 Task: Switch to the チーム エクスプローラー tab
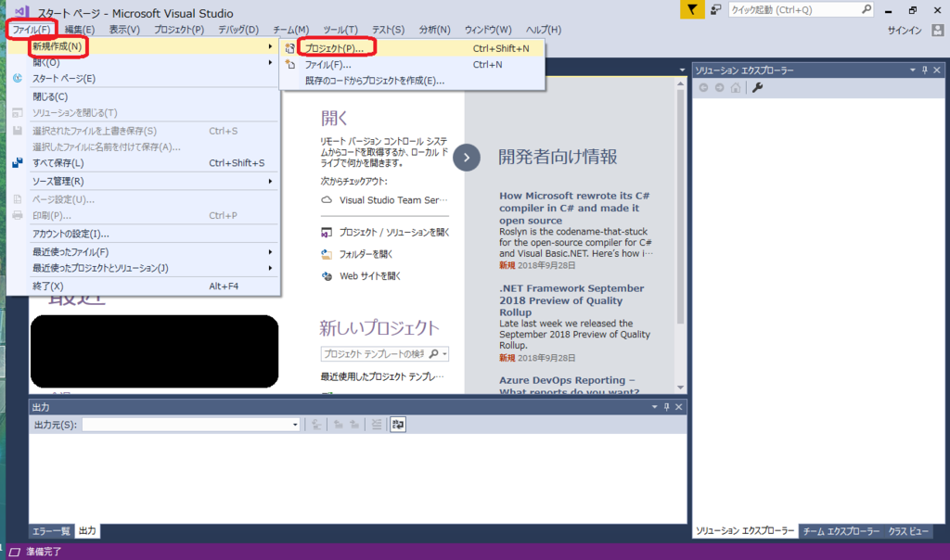click(841, 531)
